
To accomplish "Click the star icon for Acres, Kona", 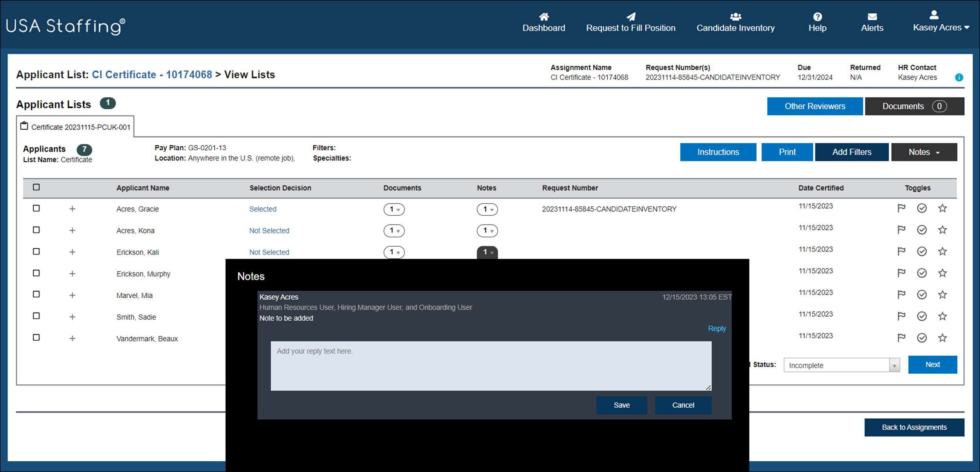I will [x=942, y=230].
